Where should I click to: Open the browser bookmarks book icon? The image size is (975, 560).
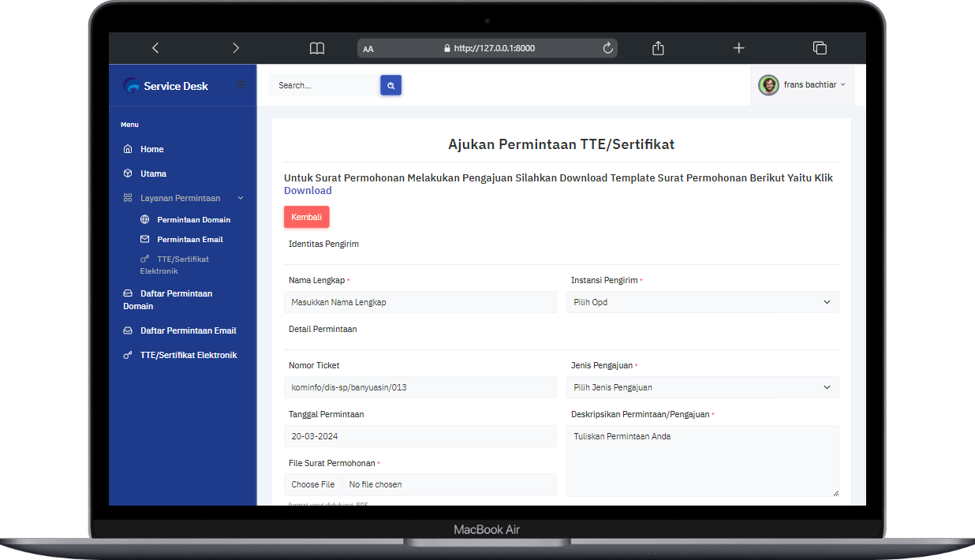coord(317,48)
